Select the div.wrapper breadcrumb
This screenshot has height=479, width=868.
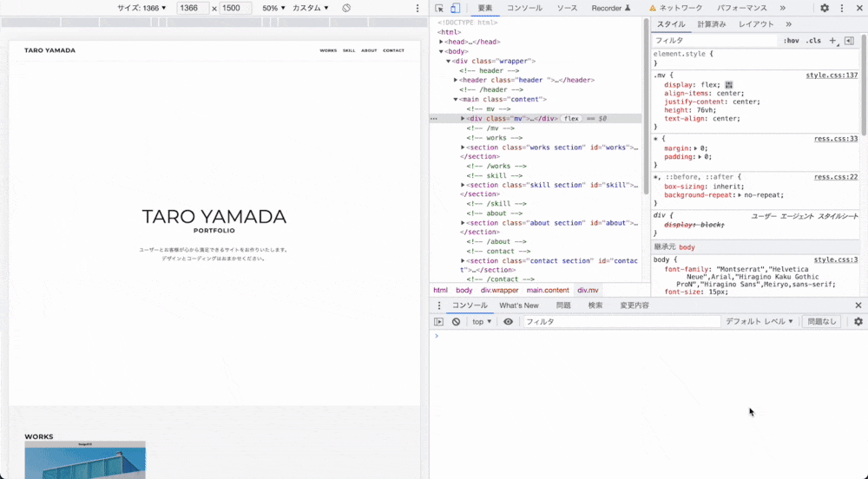pyautogui.click(x=499, y=291)
